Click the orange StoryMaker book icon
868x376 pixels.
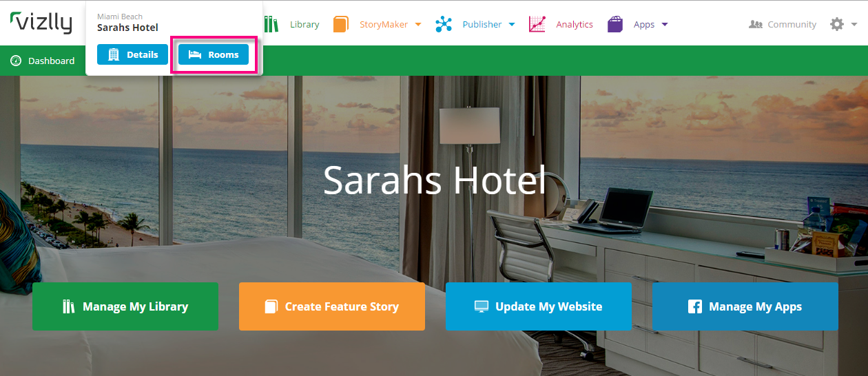click(x=340, y=24)
